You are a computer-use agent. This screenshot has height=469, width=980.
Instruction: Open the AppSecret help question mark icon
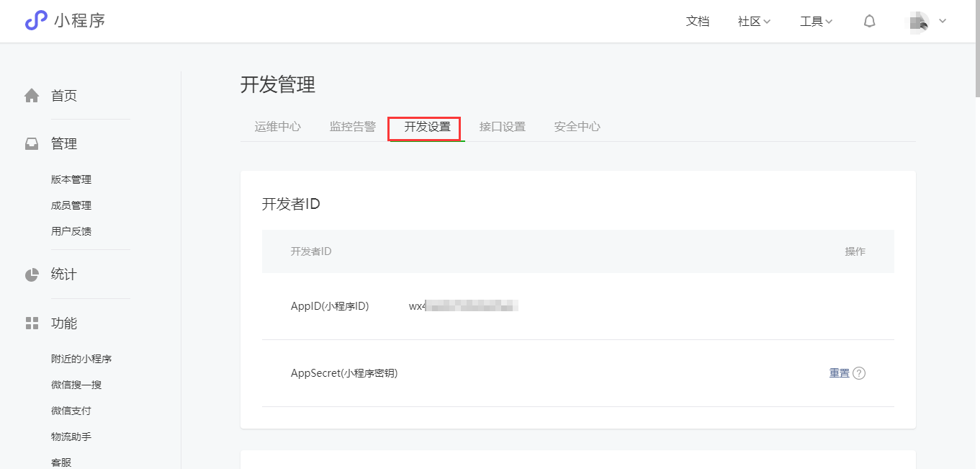point(859,372)
